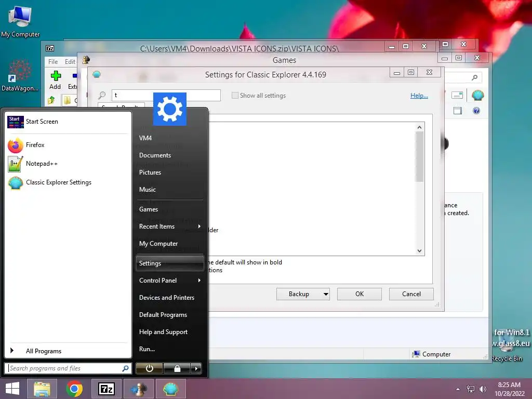
Task: Click Computer in Games status bar
Action: (431, 354)
